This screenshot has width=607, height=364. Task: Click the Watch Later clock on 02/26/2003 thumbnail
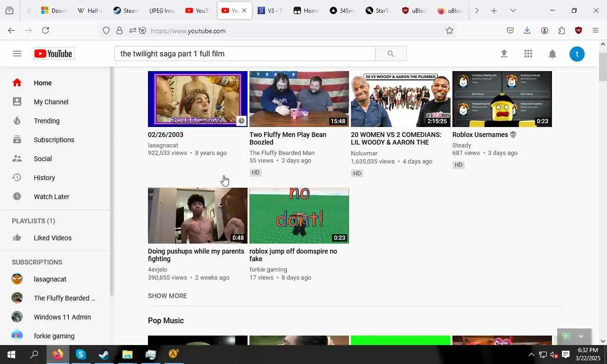tap(241, 121)
